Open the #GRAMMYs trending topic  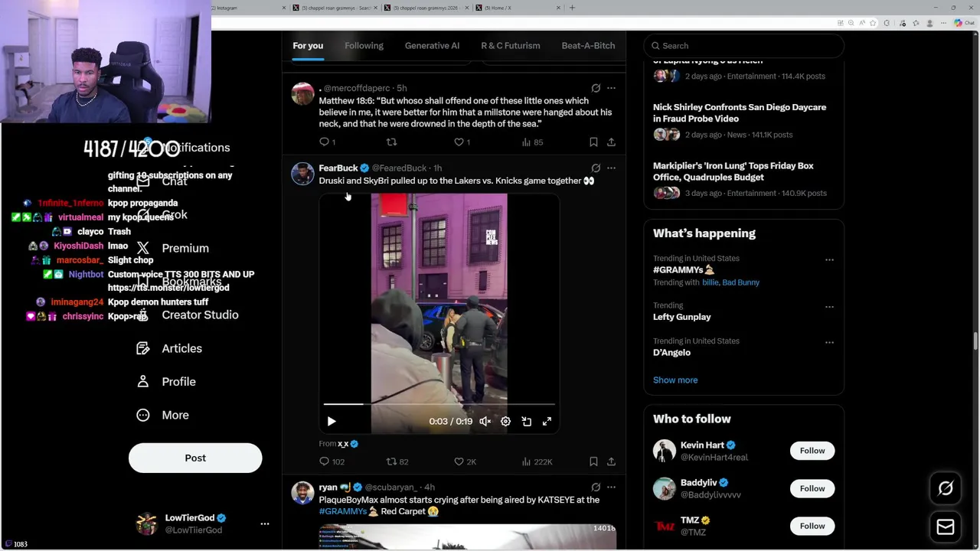point(684,270)
